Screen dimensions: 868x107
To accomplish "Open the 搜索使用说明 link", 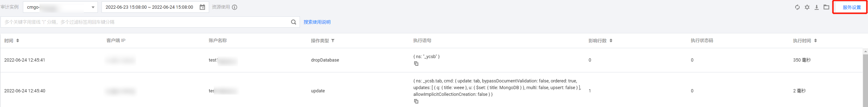I will click(317, 22).
